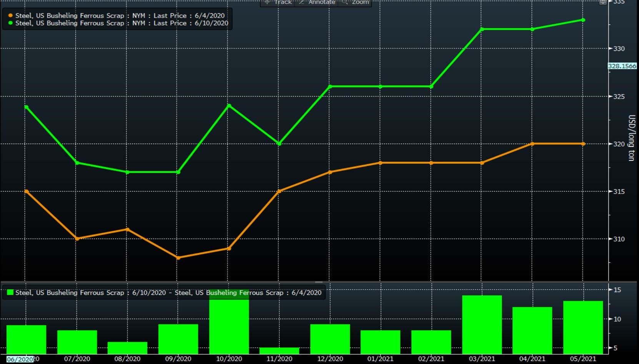Select the 03/2021 spread bar

(x=482, y=324)
